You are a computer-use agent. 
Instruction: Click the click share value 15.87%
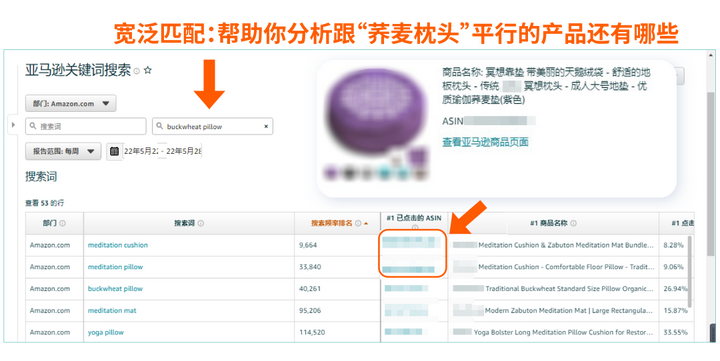click(675, 310)
